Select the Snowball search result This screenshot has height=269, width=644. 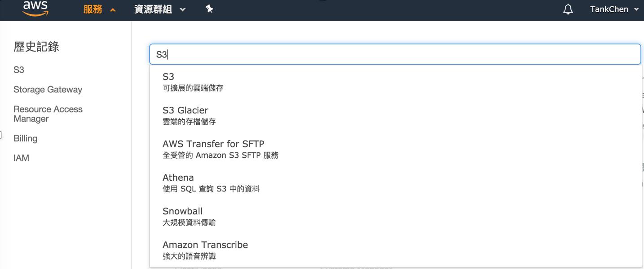[x=395, y=217]
